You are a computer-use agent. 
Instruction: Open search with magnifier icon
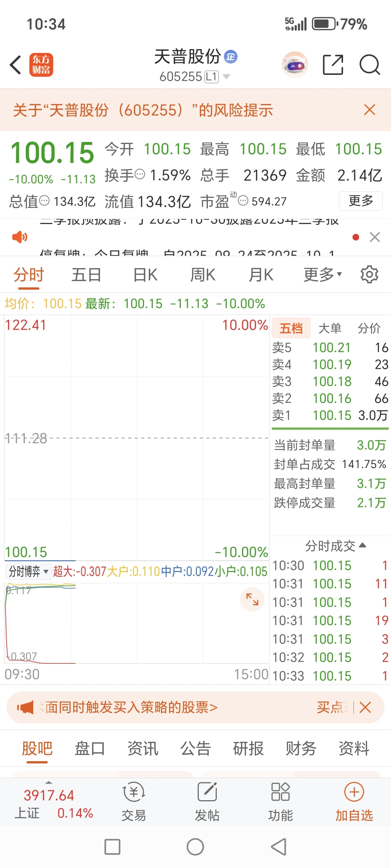370,65
